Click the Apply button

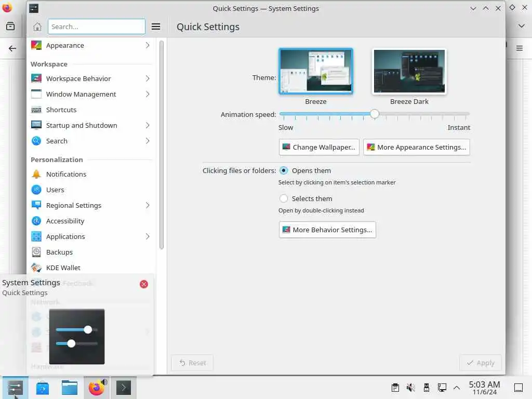[481, 363]
